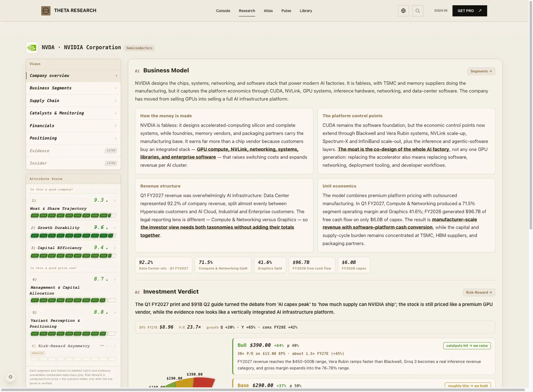Open the Business Segments view
This screenshot has height=392, width=533.
click(73, 88)
